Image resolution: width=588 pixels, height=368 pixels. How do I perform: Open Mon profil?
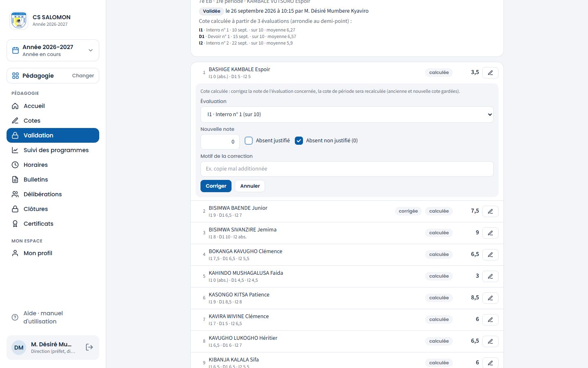[53, 253]
